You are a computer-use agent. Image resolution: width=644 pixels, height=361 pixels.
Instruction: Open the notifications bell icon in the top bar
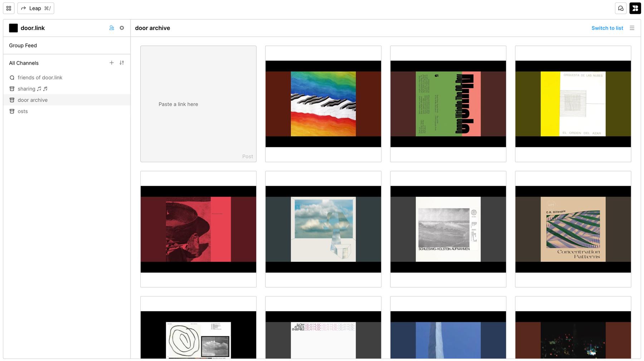621,8
